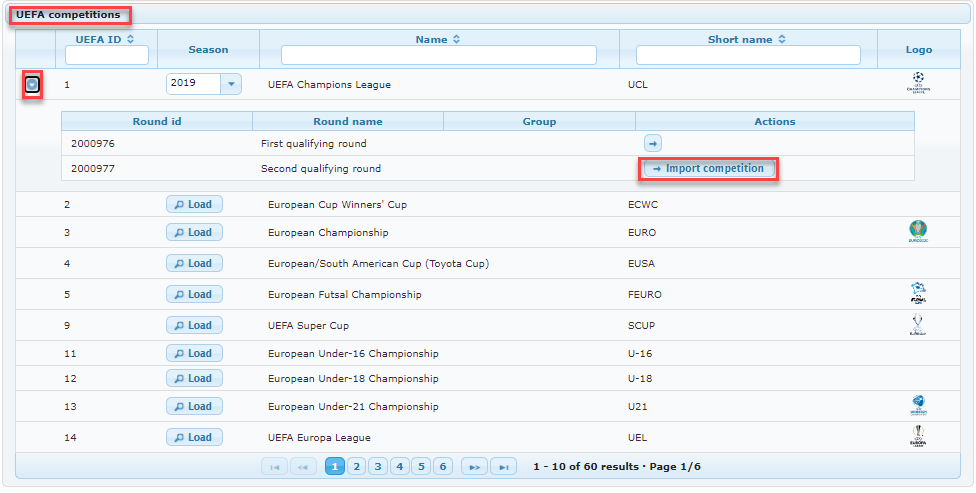Viewport: 976px width, 493px height.
Task: Collapse the expanded UEFA Champions League row
Action: (32, 85)
